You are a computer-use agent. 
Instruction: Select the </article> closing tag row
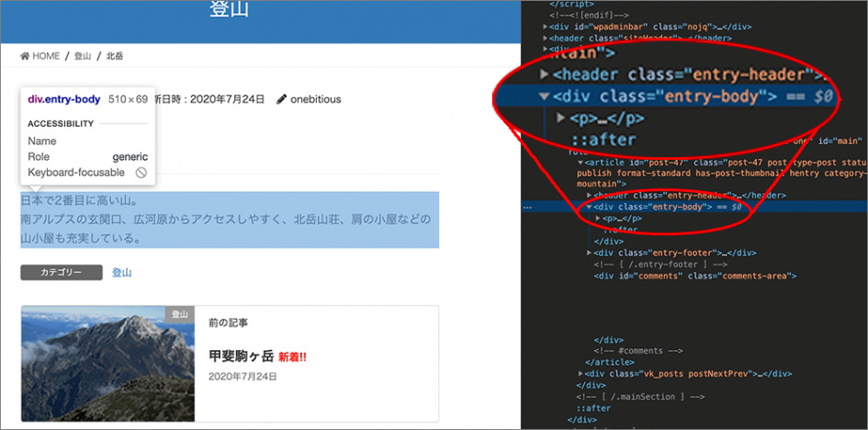pos(610,362)
